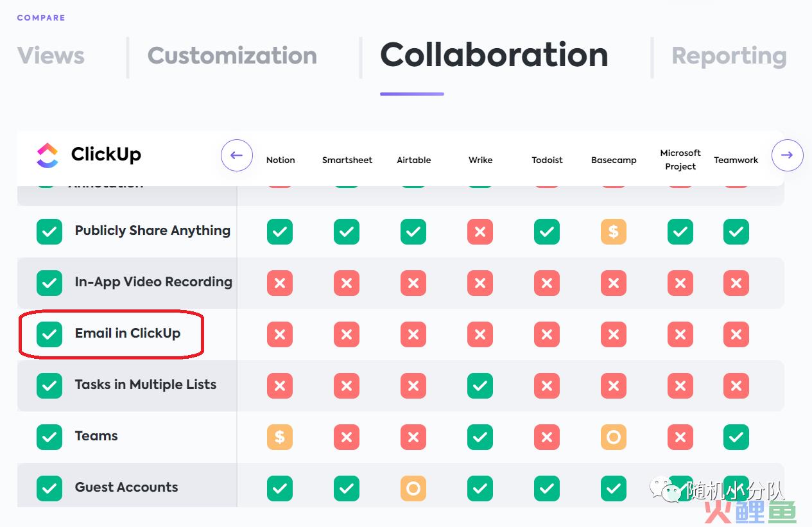This screenshot has height=527, width=812.
Task: Click Airtable's red X for Email in ClickUp
Action: point(413,334)
